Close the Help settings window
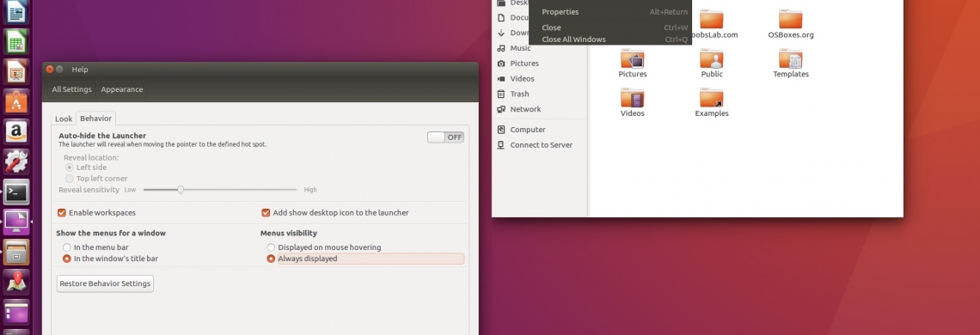 (x=50, y=70)
